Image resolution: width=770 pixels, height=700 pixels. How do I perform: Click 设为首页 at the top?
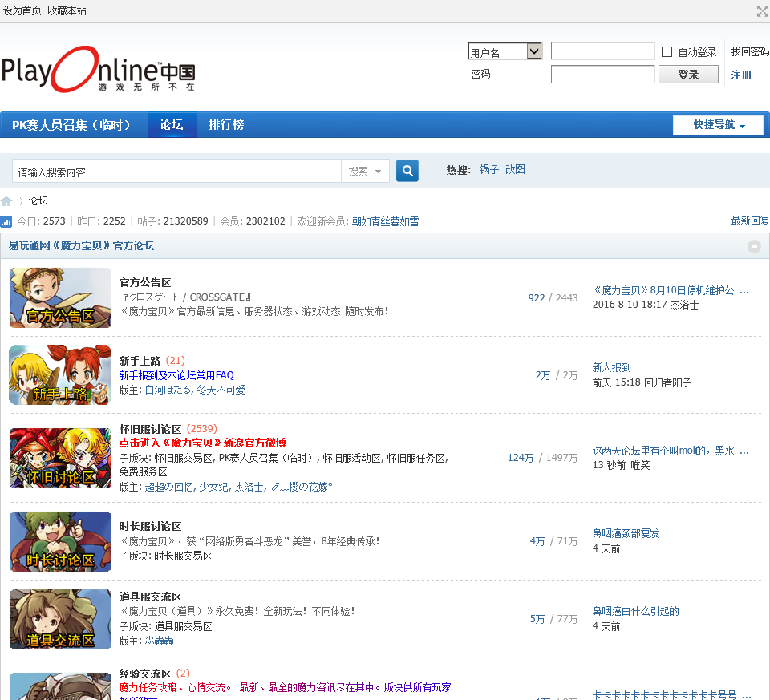tap(22, 10)
